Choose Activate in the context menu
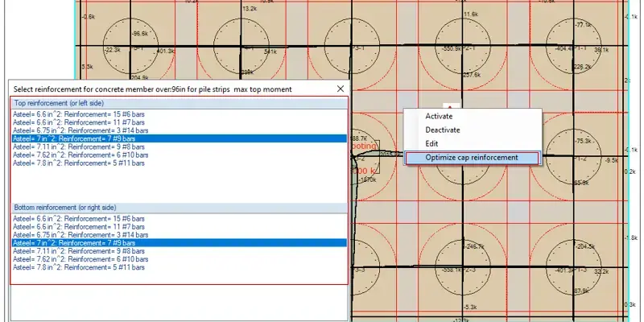Viewport: 644px width, 322px height. pyautogui.click(x=439, y=116)
